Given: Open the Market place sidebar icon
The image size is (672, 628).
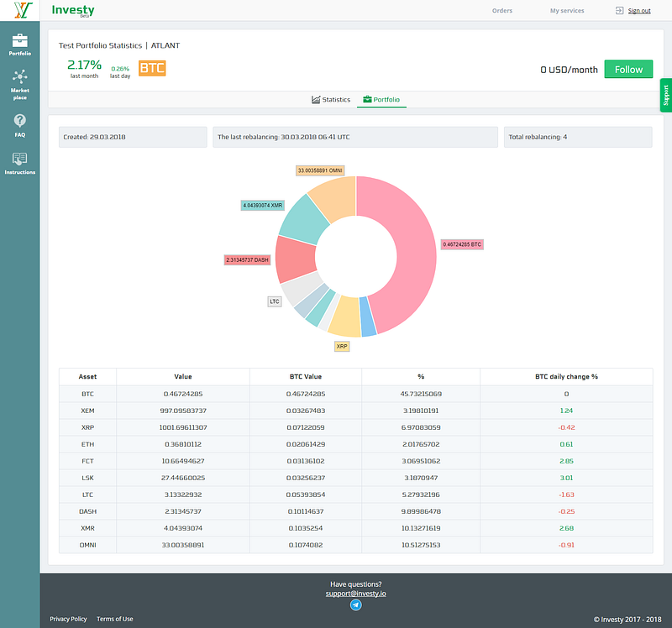Looking at the screenshot, I should [19, 76].
